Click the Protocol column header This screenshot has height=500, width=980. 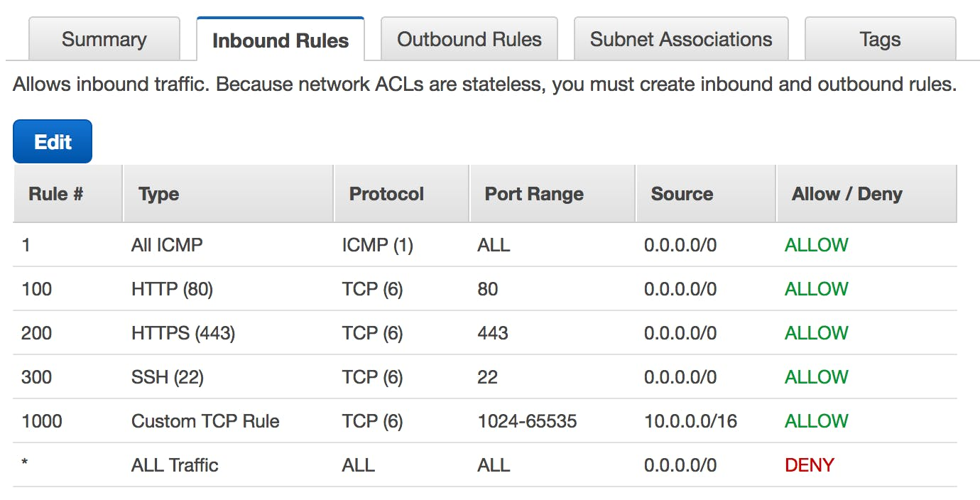click(x=386, y=194)
